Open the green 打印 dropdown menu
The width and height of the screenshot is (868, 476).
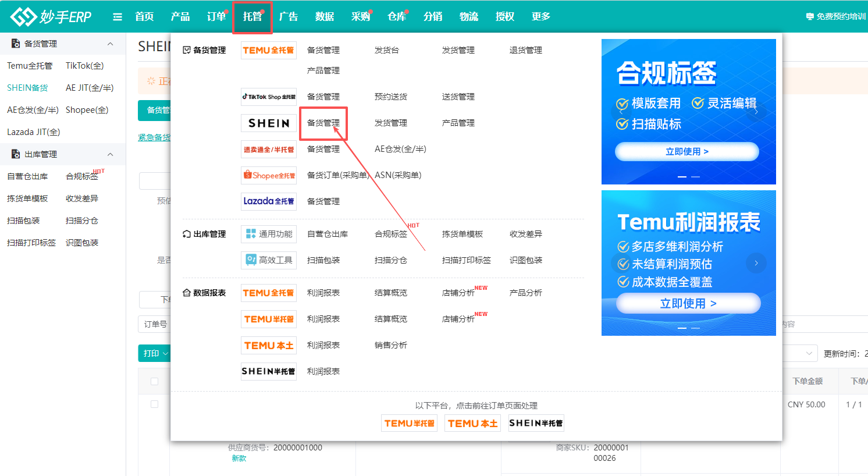click(x=153, y=353)
